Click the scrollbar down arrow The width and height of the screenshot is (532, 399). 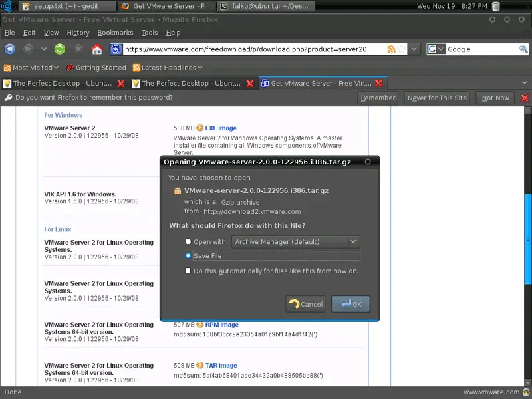click(527, 382)
